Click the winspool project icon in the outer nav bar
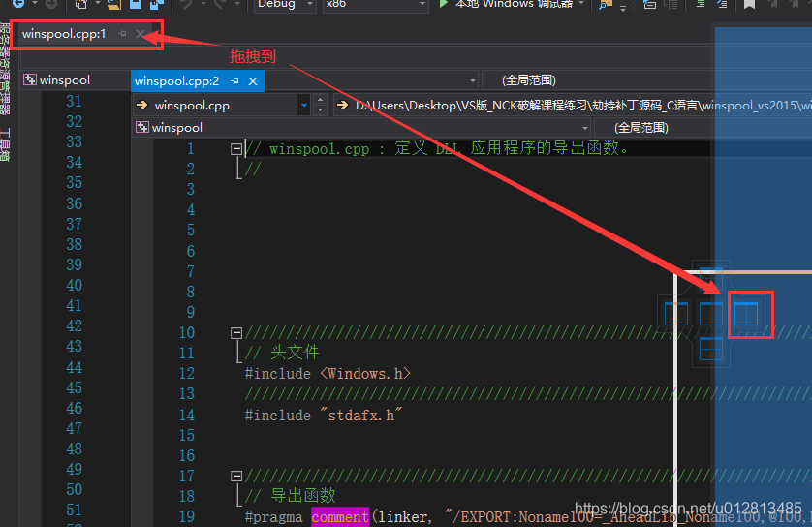This screenshot has width=812, height=527. point(30,79)
